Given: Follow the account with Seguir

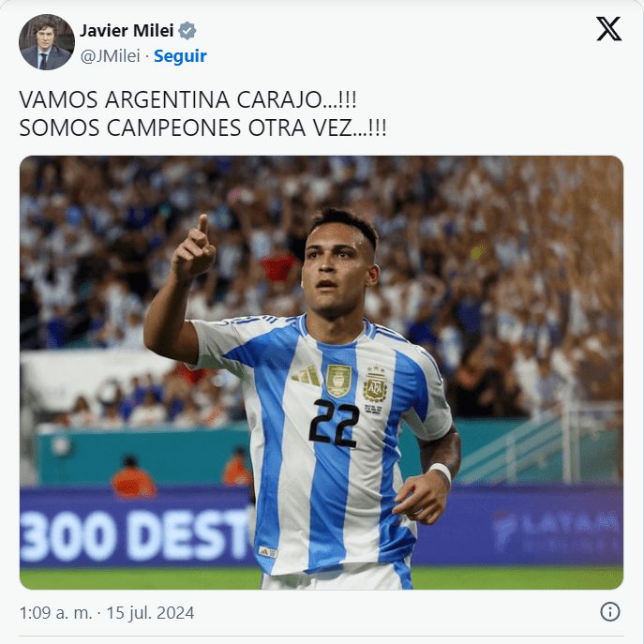Looking at the screenshot, I should coord(180,56).
